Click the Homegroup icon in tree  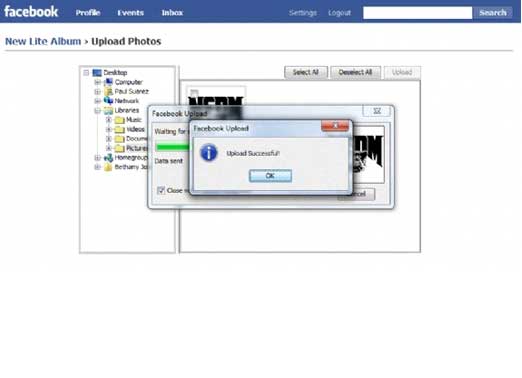tap(108, 158)
